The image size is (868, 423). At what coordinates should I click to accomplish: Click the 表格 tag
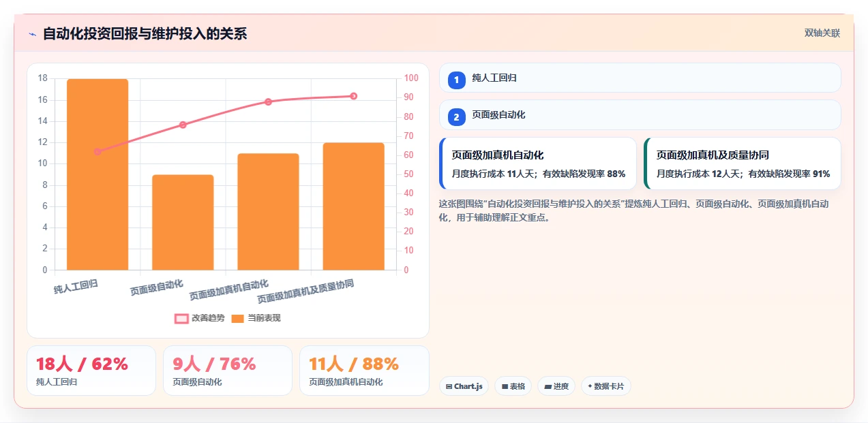click(x=513, y=386)
